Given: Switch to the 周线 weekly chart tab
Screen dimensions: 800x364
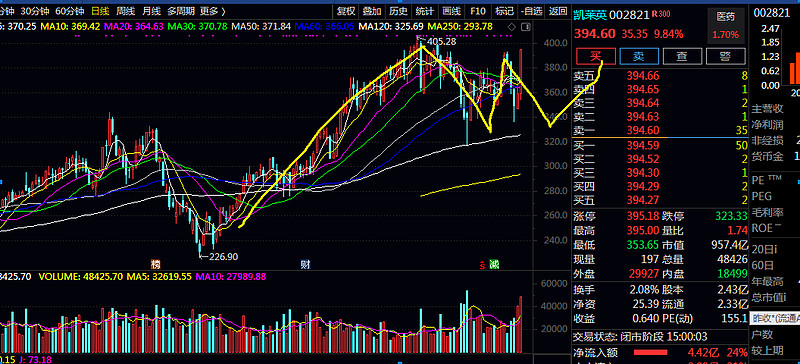Looking at the screenshot, I should (x=126, y=11).
